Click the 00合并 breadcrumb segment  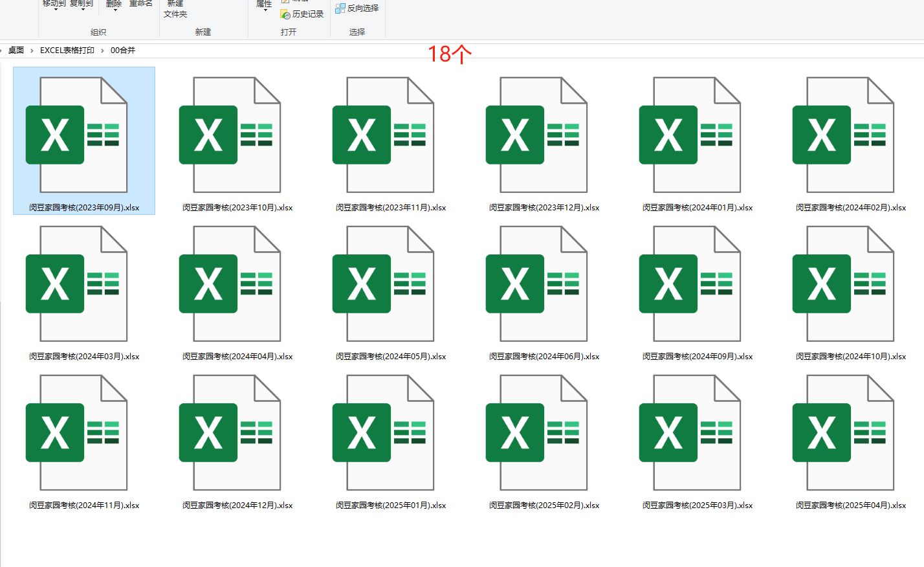point(123,50)
